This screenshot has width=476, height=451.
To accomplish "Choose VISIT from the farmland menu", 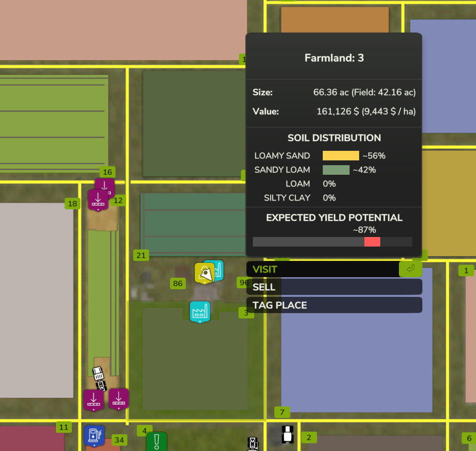I will click(334, 269).
